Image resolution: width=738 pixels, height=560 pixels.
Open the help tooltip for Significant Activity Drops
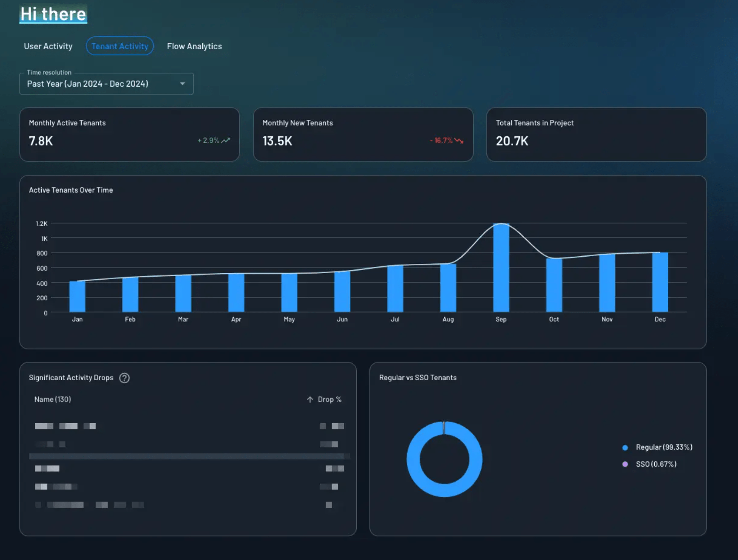[124, 378]
